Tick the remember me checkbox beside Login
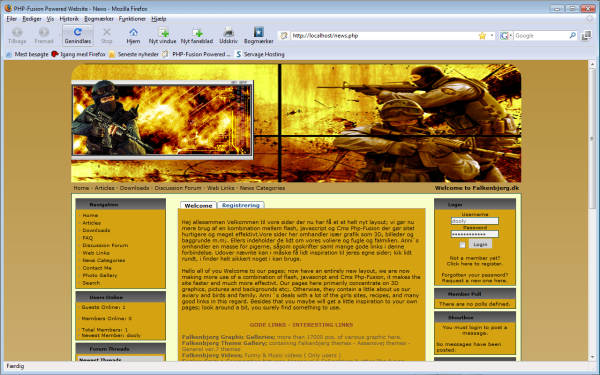This screenshot has width=600, height=375. (x=462, y=245)
